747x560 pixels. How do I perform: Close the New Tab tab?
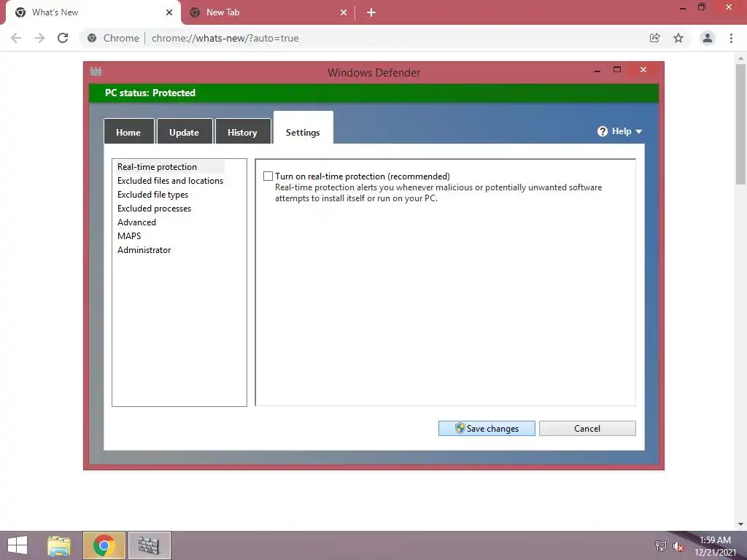pyautogui.click(x=344, y=12)
